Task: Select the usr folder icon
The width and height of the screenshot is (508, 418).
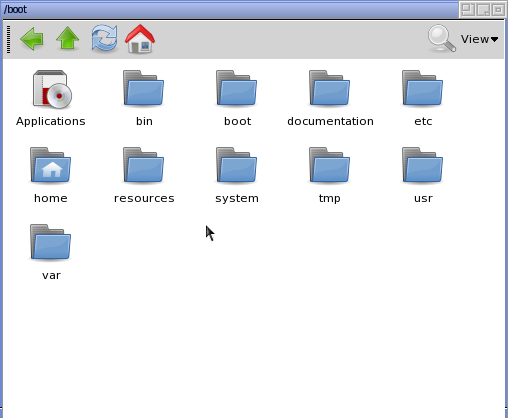Action: pos(423,165)
